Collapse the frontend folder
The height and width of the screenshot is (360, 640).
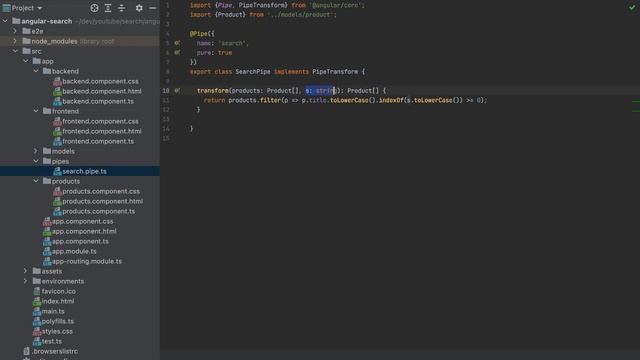coord(36,111)
